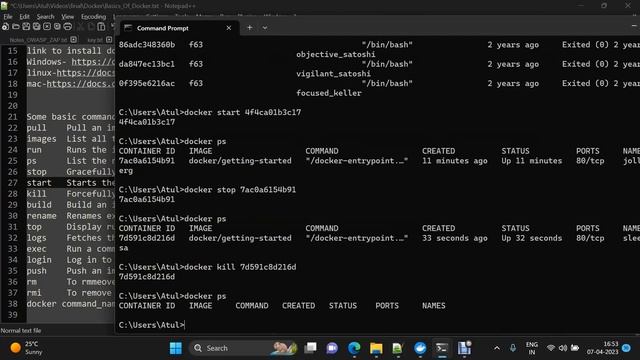Switch to Notepad++ via taskbar icon
This screenshot has width=640, height=360.
398,348
